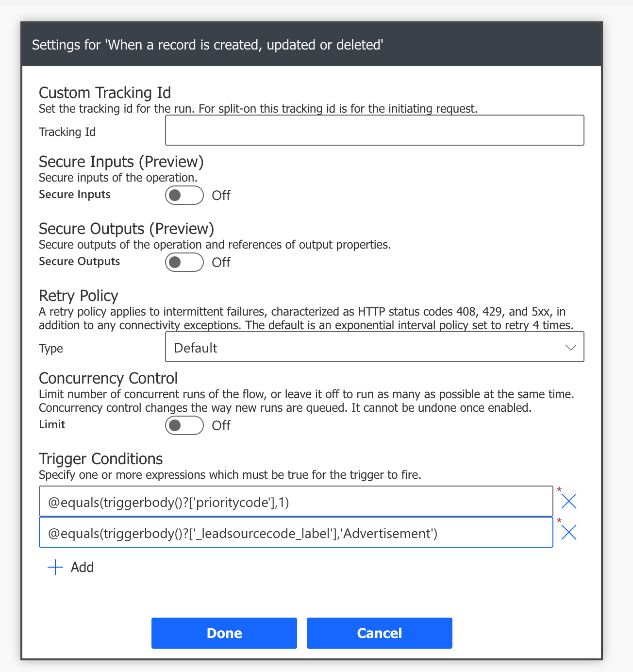Click the blue X next to the prioritycode expression
Image resolution: width=633 pixels, height=672 pixels.
click(x=569, y=501)
